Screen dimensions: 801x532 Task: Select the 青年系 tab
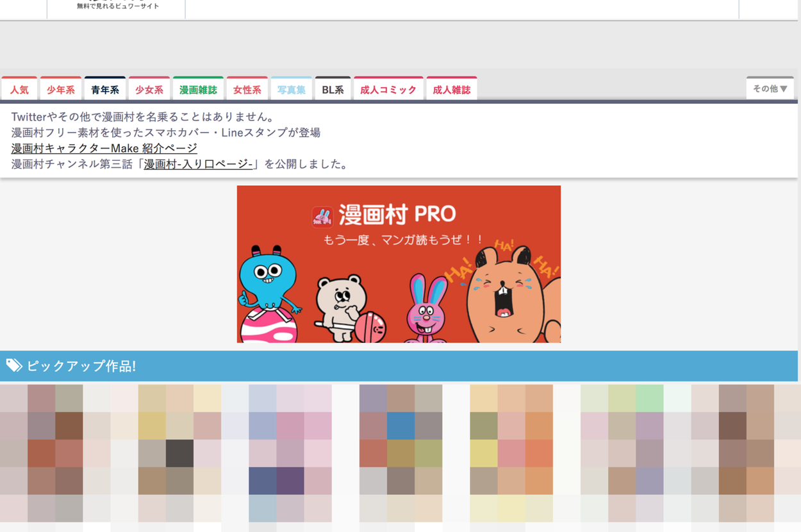coord(105,90)
